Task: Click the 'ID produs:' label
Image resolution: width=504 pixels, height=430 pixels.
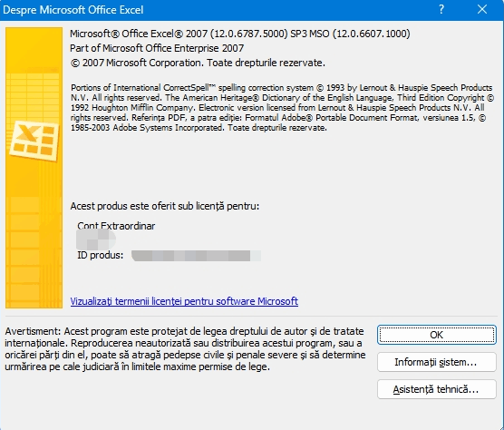Action: coord(101,255)
